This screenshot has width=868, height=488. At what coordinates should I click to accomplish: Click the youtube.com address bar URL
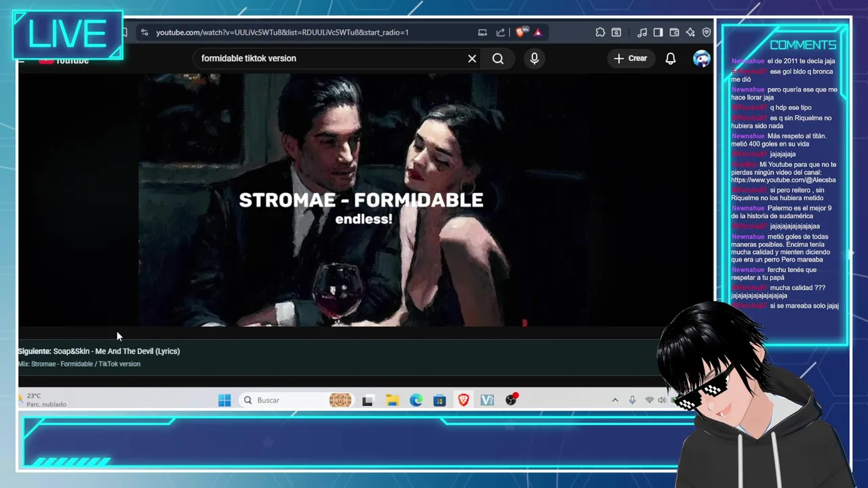click(282, 32)
